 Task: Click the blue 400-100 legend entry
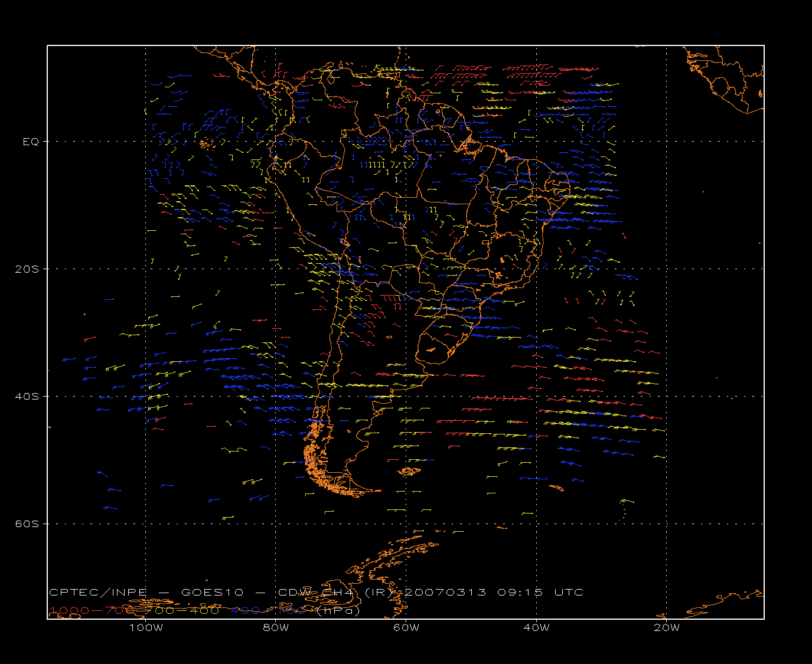pos(269,610)
